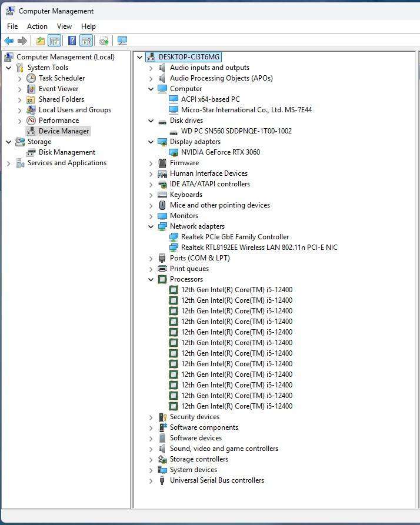The width and height of the screenshot is (420, 525).
Task: Open the View menu
Action: click(64, 26)
